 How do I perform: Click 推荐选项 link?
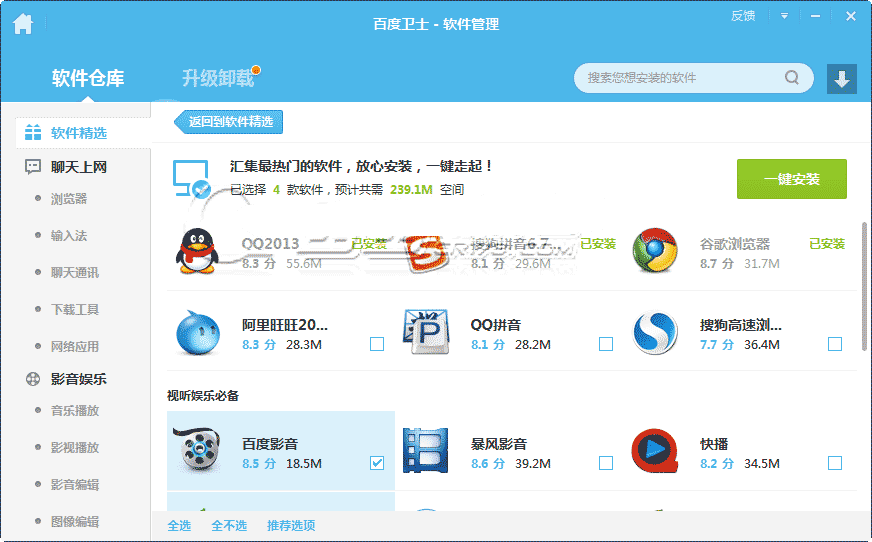pos(291,525)
